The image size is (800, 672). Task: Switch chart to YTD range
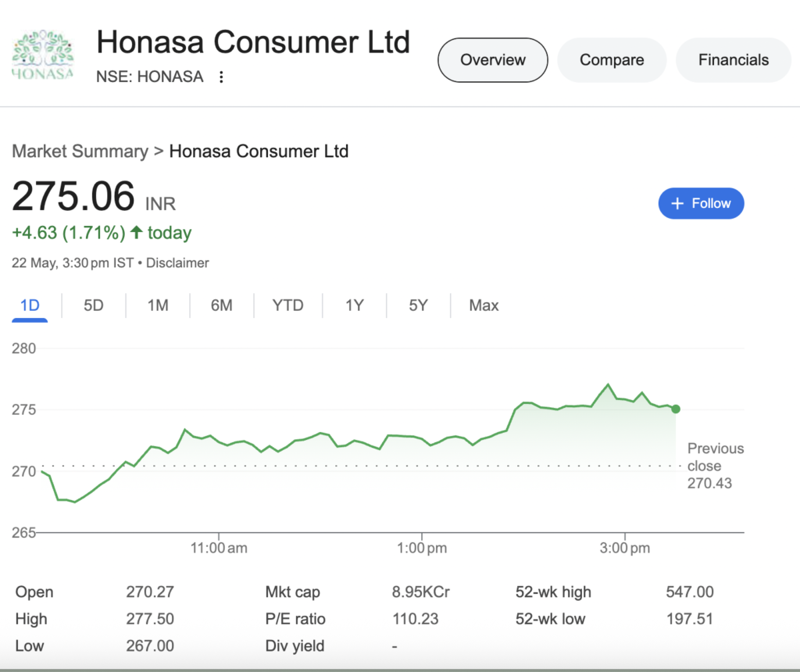coord(287,306)
